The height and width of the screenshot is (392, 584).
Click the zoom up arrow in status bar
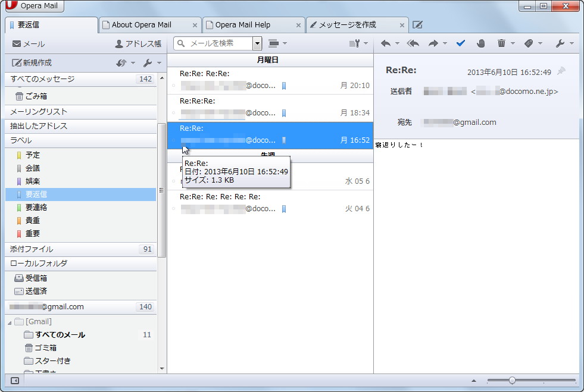474,381
